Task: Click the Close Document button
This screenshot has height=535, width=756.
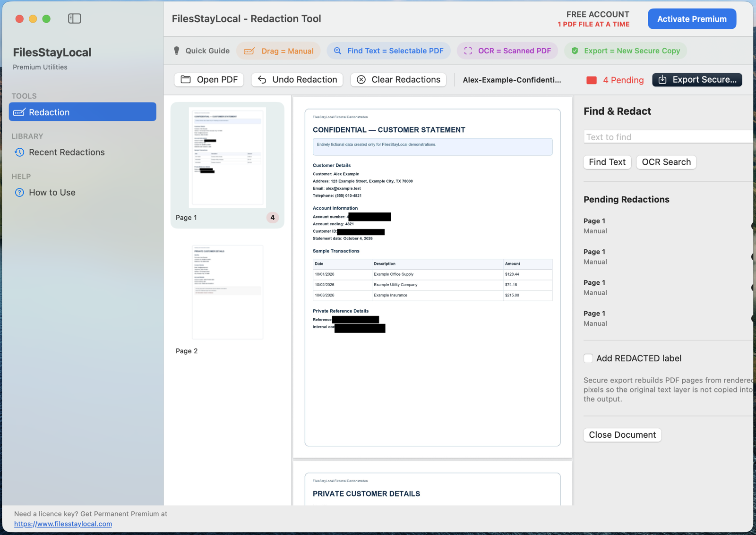Action: (622, 435)
